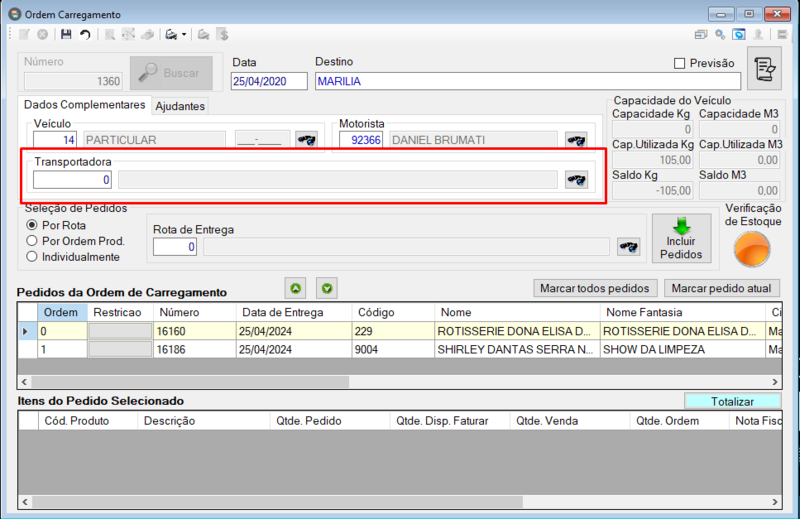Click the greyed user silhouette toolbar icon
Viewport: 800px width, 519px height.
758,35
